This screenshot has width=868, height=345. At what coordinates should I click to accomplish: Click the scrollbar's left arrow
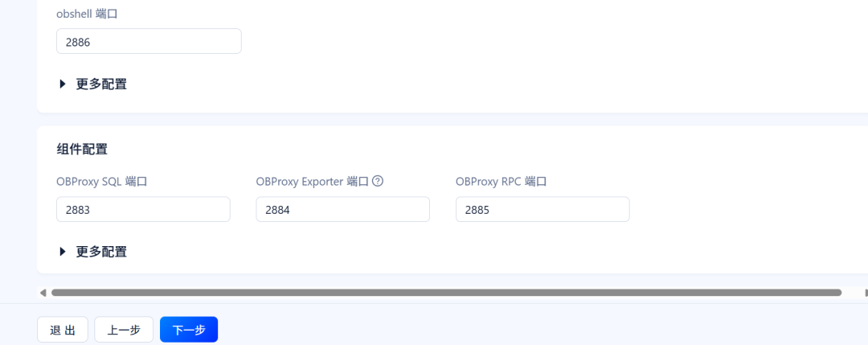pyautogui.click(x=43, y=293)
